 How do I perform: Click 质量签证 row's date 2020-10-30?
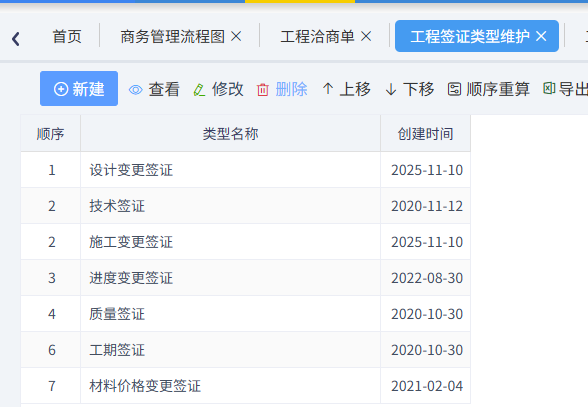click(x=427, y=314)
